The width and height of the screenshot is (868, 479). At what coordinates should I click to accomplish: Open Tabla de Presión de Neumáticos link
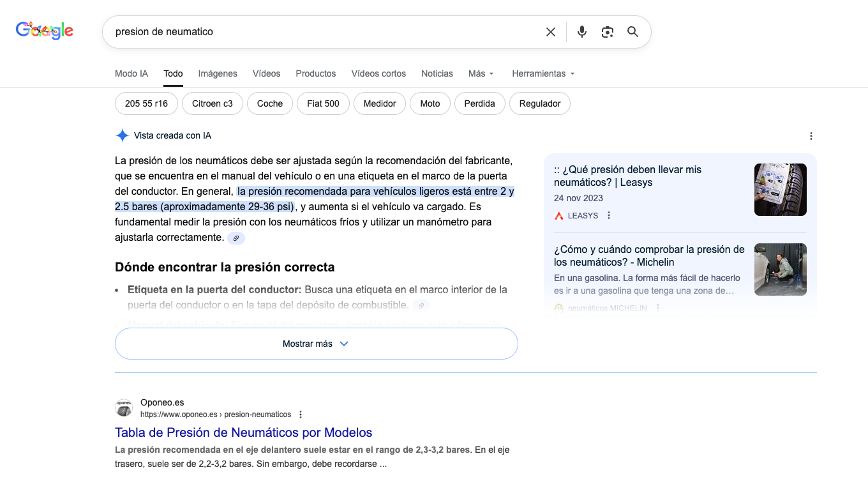[x=243, y=432]
